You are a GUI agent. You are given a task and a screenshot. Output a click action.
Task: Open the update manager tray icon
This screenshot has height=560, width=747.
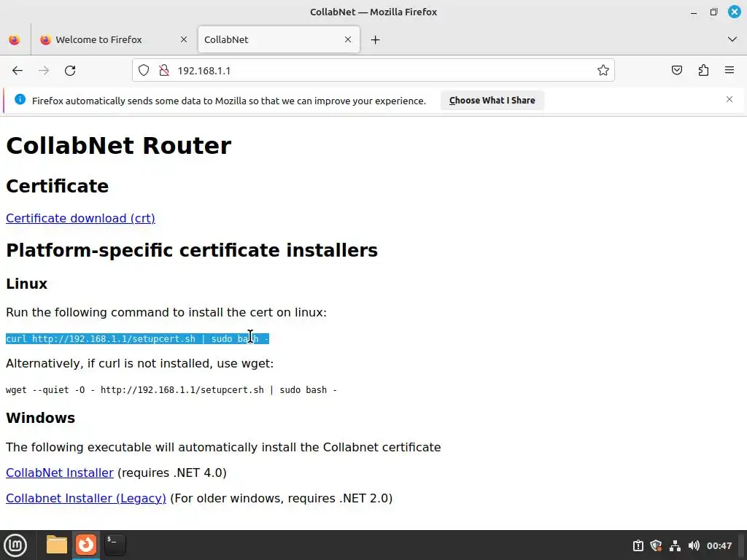638,545
